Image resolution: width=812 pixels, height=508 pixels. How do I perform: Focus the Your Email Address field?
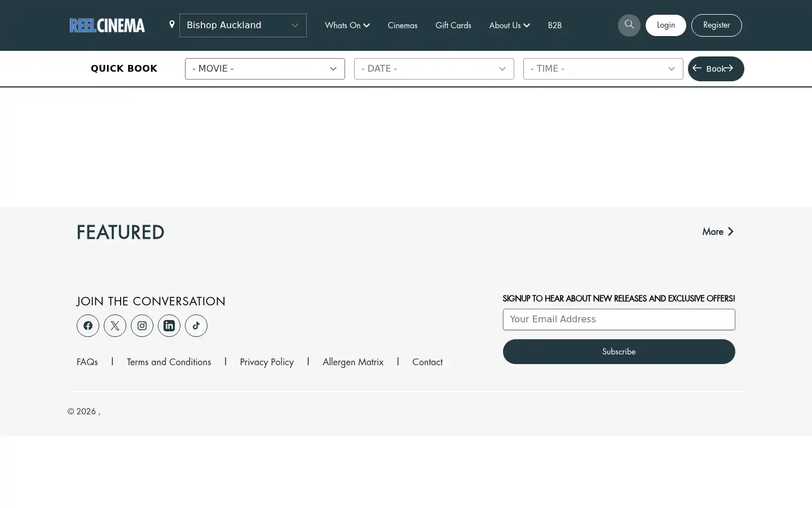pyautogui.click(x=619, y=319)
